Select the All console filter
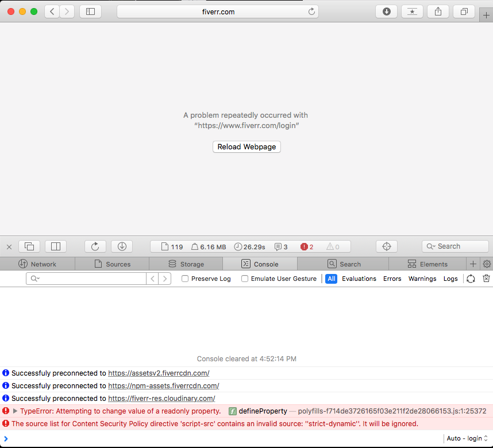Viewport: 493px width, 448px height. click(x=332, y=279)
